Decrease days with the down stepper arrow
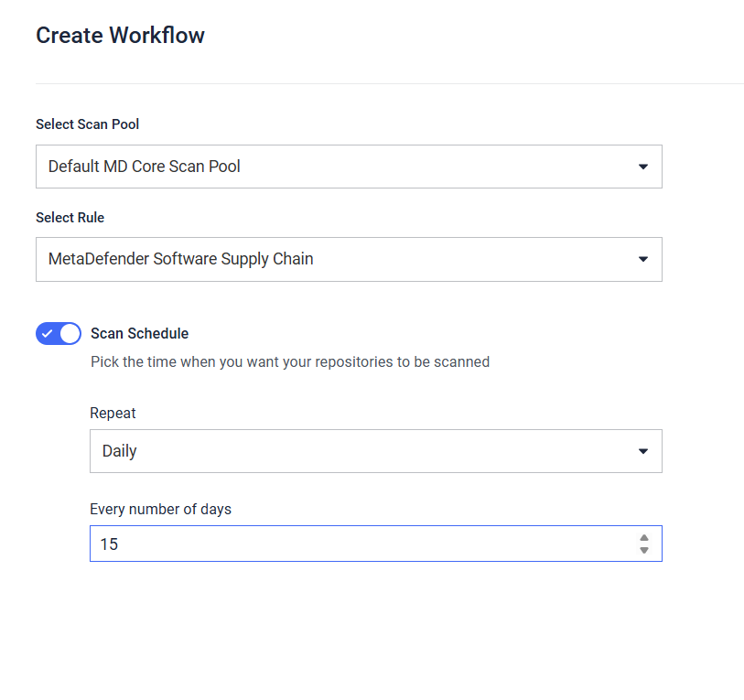 point(644,550)
